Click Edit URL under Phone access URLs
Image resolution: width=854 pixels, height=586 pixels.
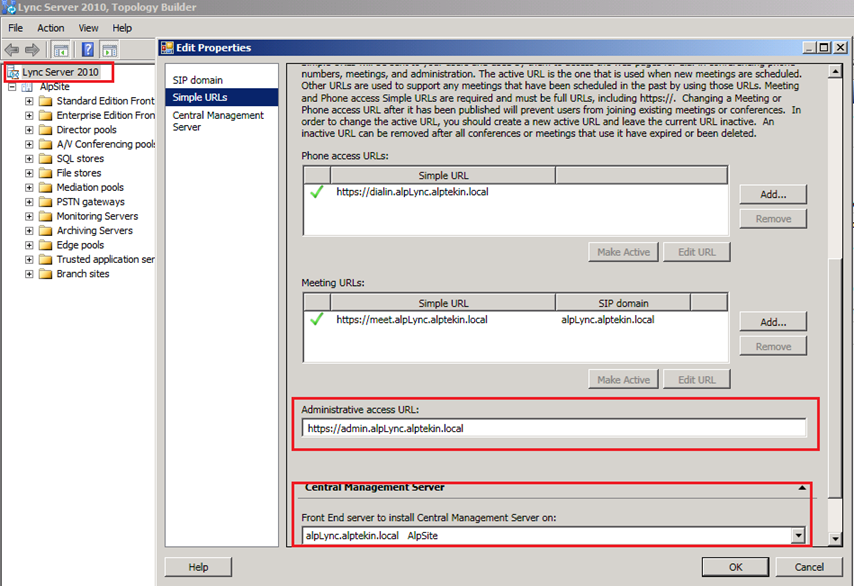697,252
